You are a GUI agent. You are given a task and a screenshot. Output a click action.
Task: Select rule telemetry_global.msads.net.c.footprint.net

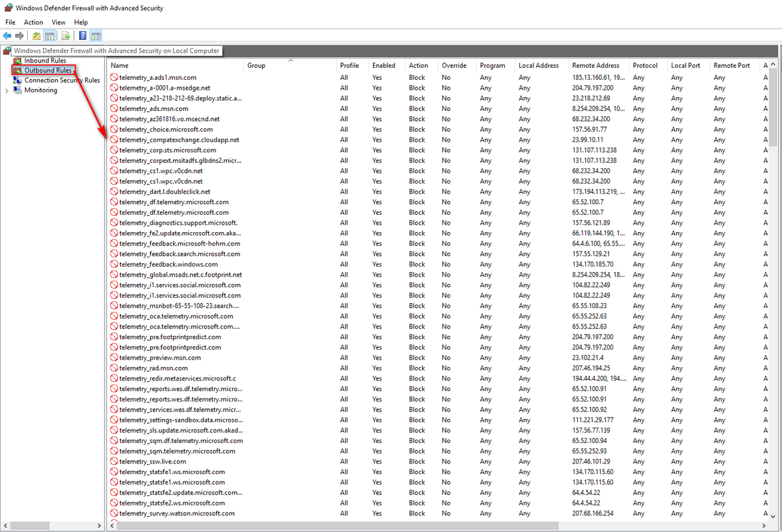[x=181, y=275]
